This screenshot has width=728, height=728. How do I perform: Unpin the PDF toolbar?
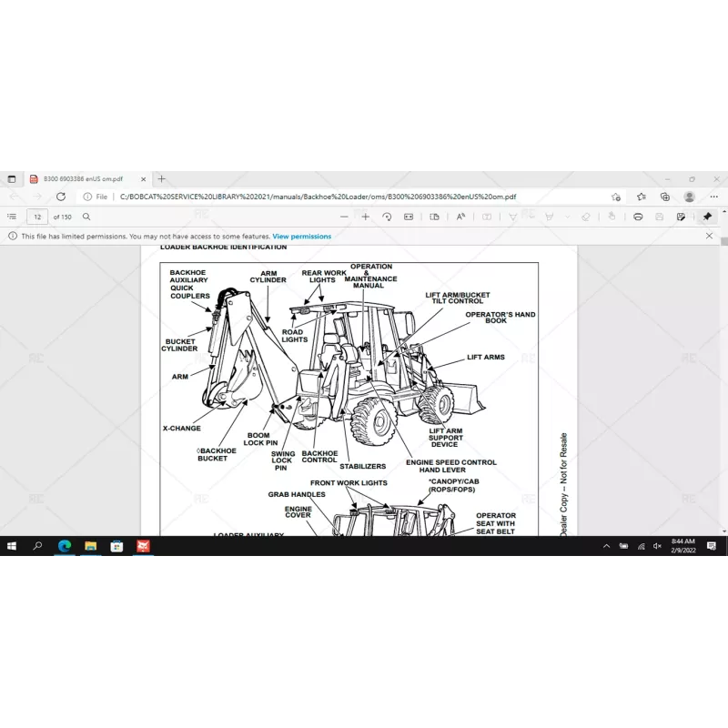[x=707, y=217]
